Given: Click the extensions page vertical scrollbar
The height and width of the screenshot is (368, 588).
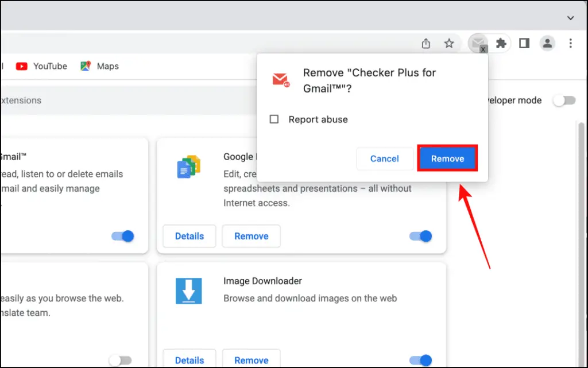Looking at the screenshot, I should [581, 243].
